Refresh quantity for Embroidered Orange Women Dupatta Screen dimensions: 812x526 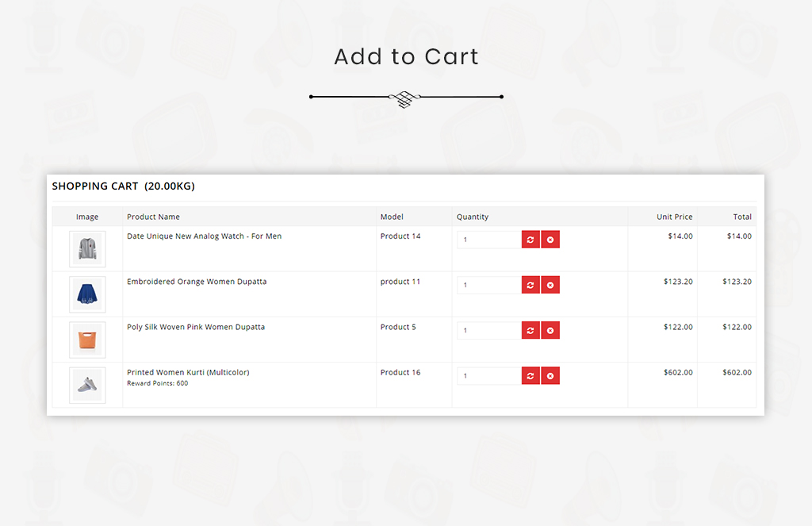[x=530, y=285]
